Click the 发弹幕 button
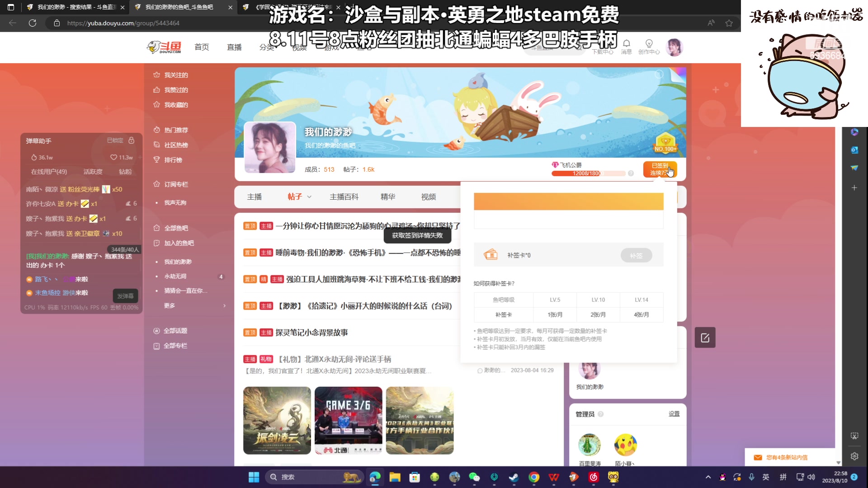Screen dimensions: 868x488 click(125, 296)
